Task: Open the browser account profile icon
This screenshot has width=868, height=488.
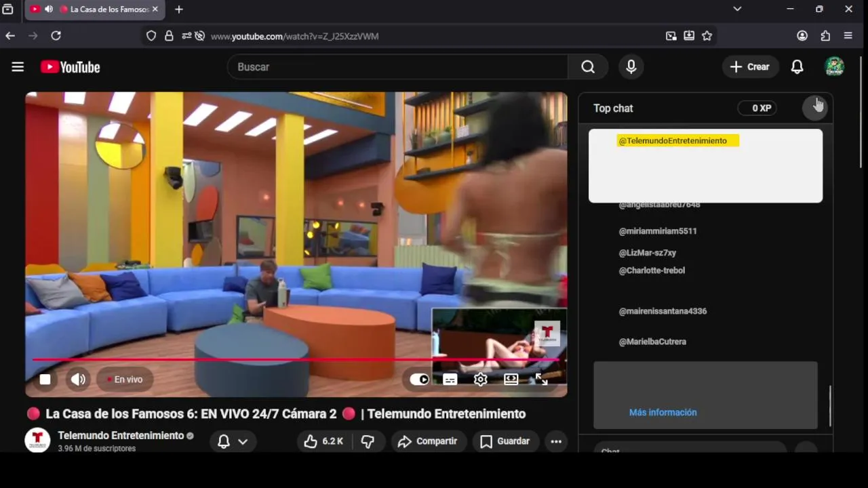Action: click(802, 36)
